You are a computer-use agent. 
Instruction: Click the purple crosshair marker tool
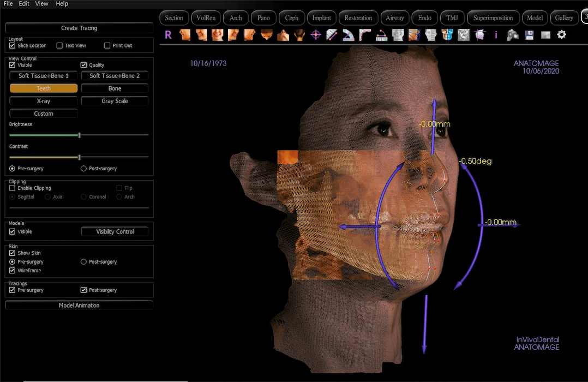(x=316, y=35)
